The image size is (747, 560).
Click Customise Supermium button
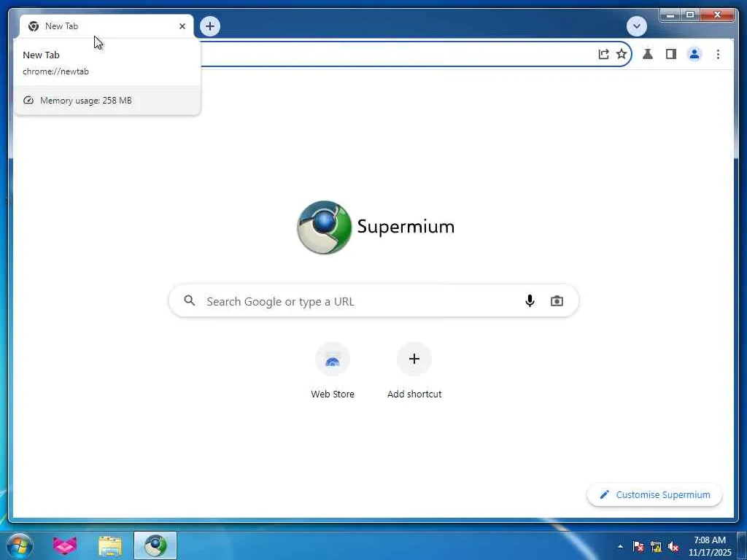point(654,495)
